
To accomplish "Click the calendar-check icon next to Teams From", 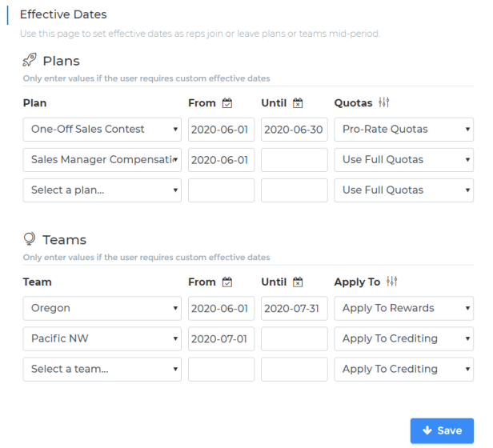I will pyautogui.click(x=227, y=282).
